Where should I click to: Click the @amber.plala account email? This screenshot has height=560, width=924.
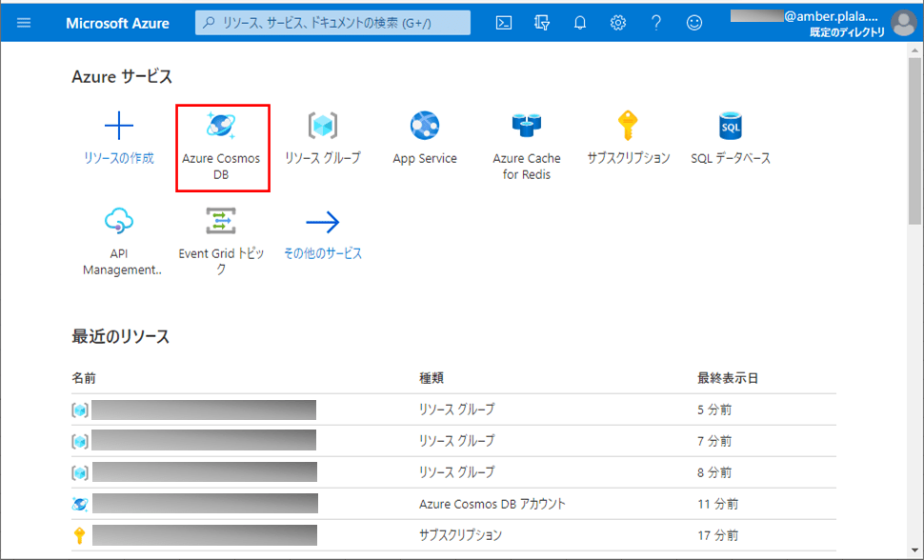pyautogui.click(x=832, y=16)
